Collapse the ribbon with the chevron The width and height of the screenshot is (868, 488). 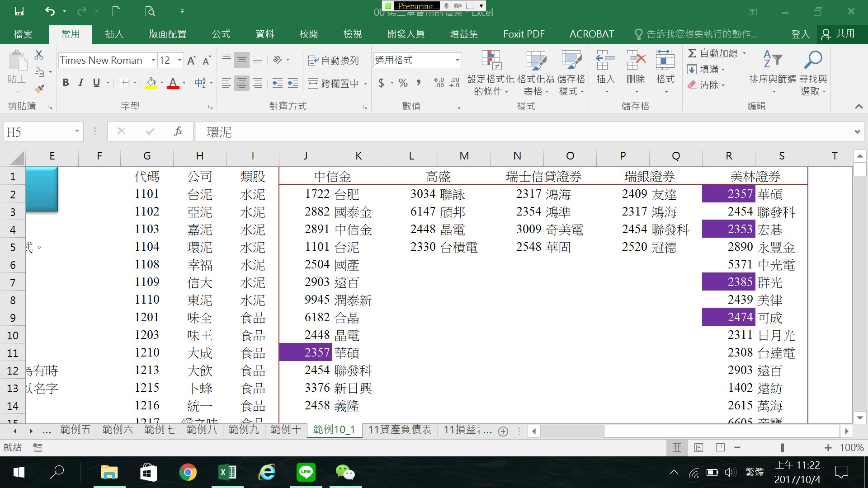click(x=859, y=107)
